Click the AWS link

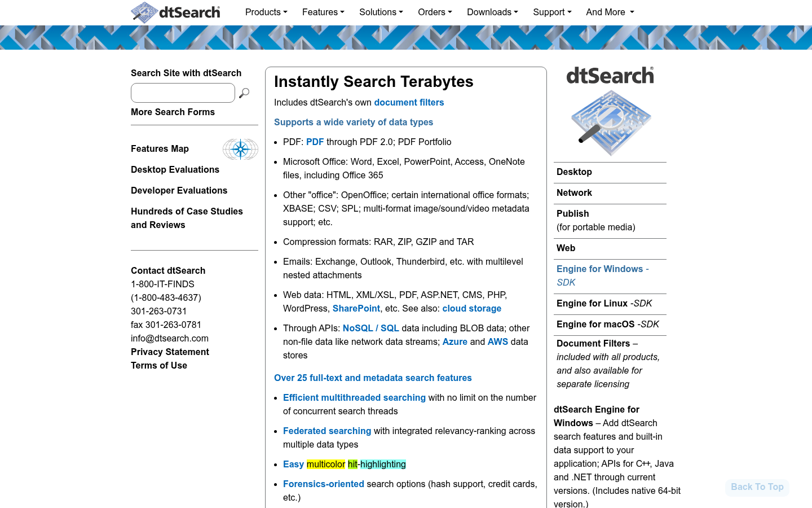pos(498,341)
